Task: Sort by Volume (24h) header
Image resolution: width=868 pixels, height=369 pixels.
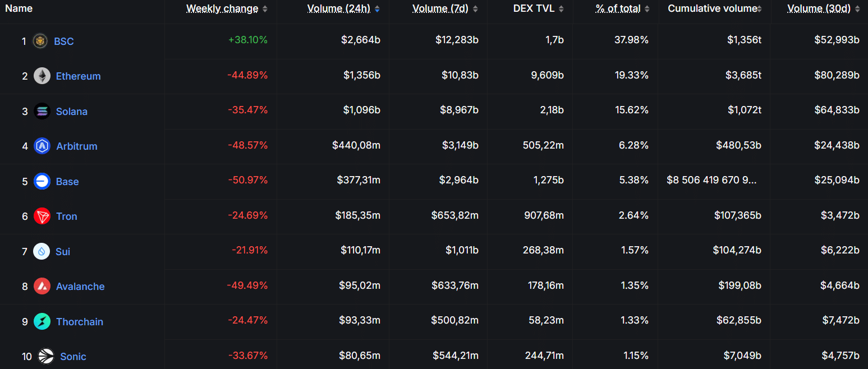Action: 338,8
